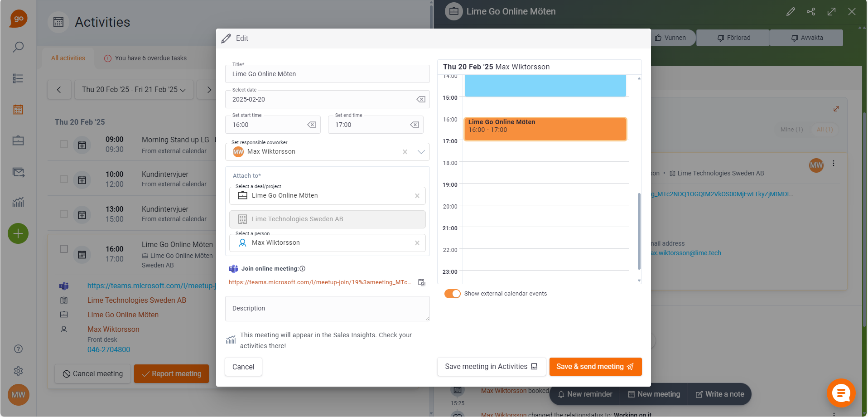Click the Report meeting button
868x417 pixels.
click(x=171, y=374)
